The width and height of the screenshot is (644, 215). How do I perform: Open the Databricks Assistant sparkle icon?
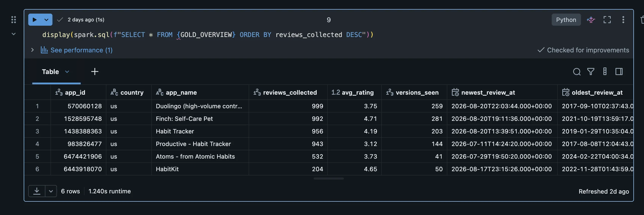pos(591,20)
